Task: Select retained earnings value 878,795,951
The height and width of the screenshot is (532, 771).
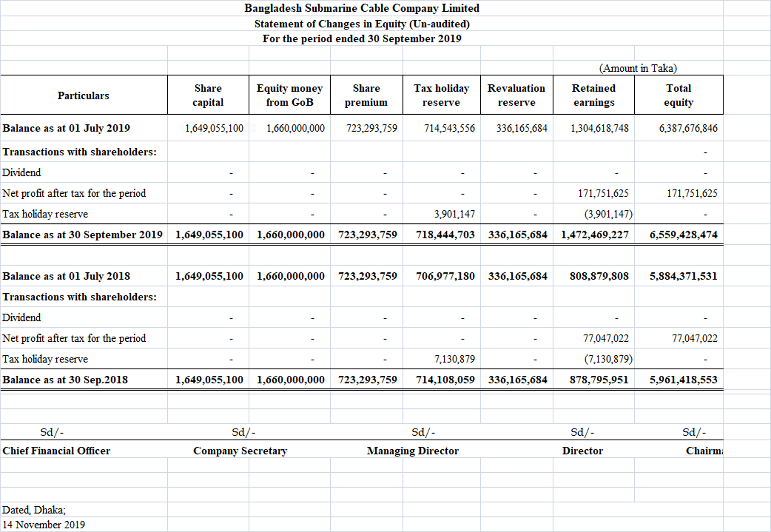Action: coord(599,380)
